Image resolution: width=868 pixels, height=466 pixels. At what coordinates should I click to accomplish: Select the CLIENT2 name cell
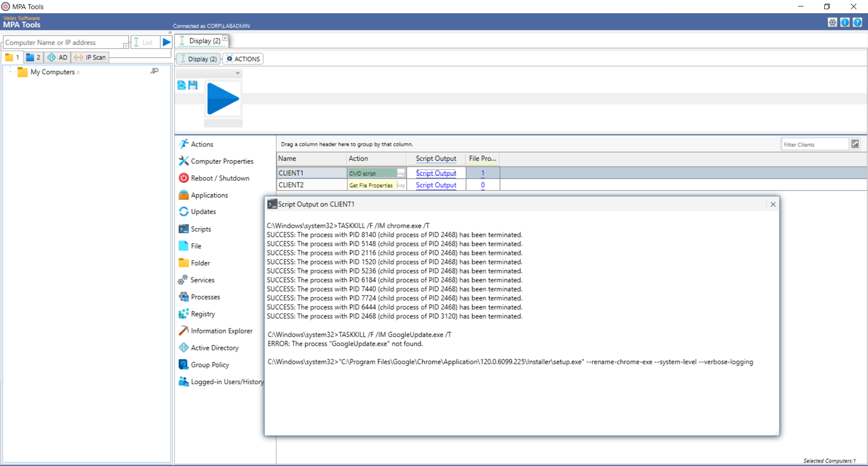(x=312, y=185)
